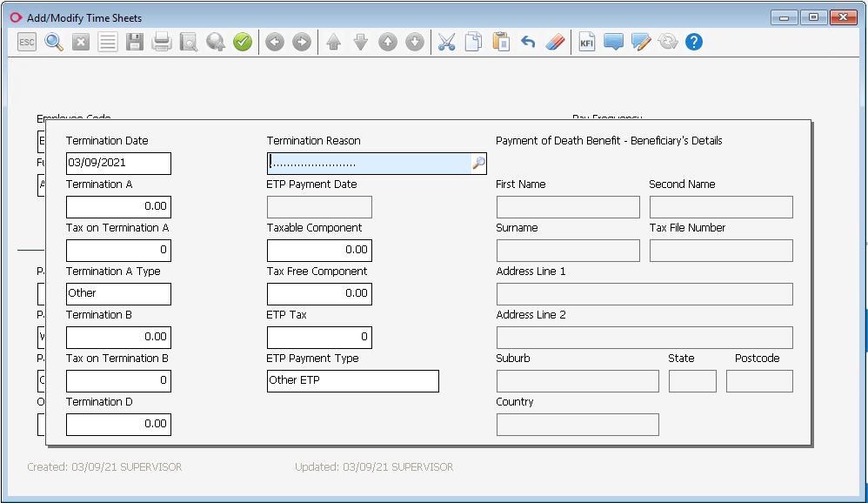
Task: Click the printer icon
Action: pyautogui.click(x=162, y=42)
